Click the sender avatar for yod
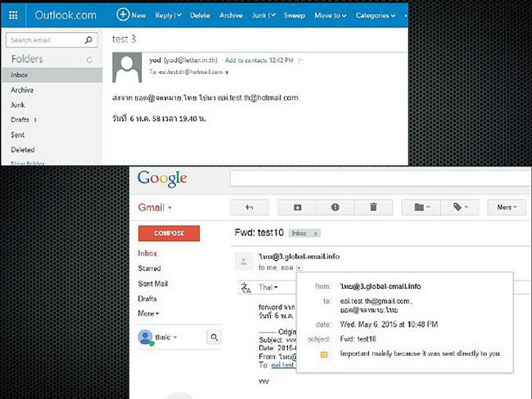532x399 pixels. tap(127, 67)
